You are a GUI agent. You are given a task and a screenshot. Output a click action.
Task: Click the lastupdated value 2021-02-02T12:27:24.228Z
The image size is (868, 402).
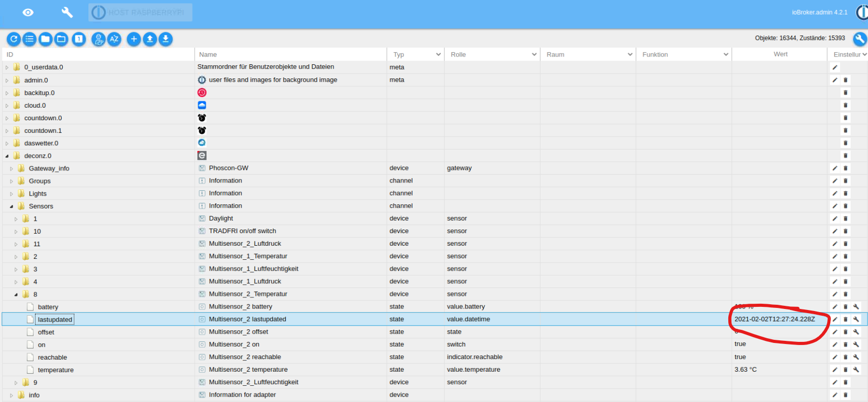coord(774,319)
